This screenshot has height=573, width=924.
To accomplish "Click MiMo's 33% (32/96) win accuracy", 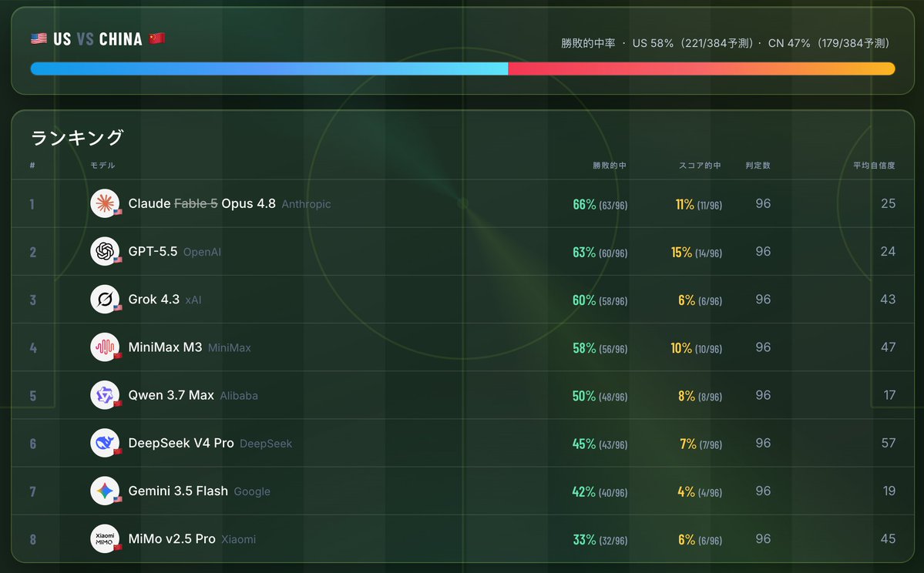I will (600, 540).
